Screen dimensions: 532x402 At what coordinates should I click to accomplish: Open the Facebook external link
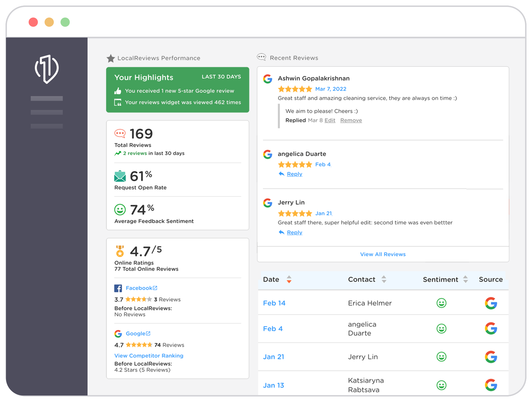(141, 288)
